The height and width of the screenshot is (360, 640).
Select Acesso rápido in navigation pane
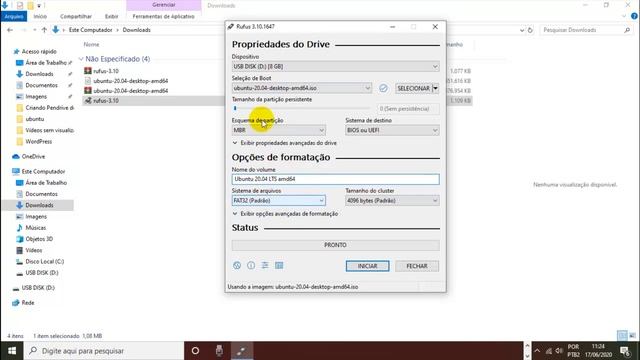[39, 51]
